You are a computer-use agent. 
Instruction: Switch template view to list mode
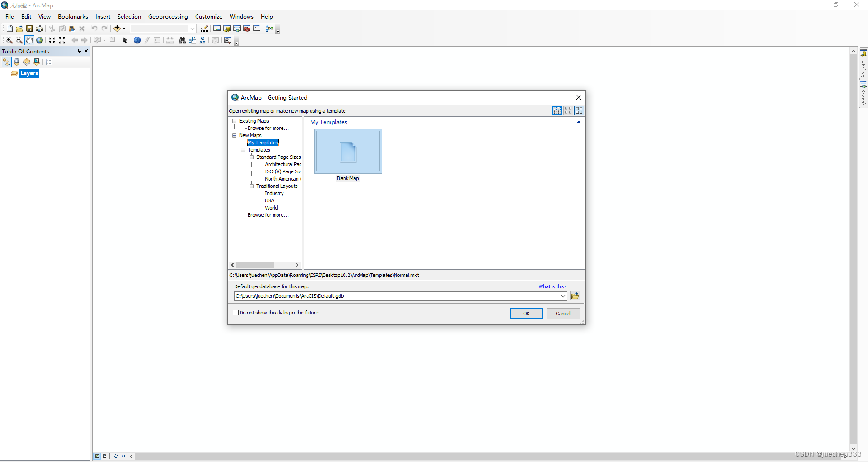[557, 110]
